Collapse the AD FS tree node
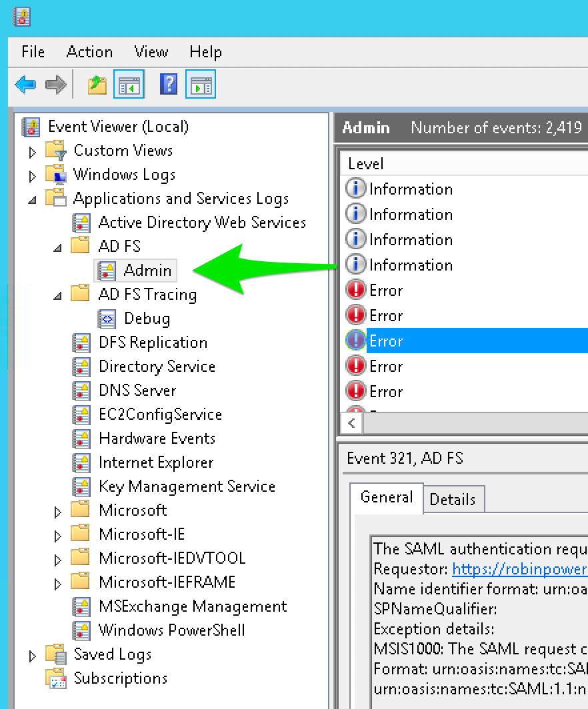The width and height of the screenshot is (588, 709). click(x=57, y=248)
